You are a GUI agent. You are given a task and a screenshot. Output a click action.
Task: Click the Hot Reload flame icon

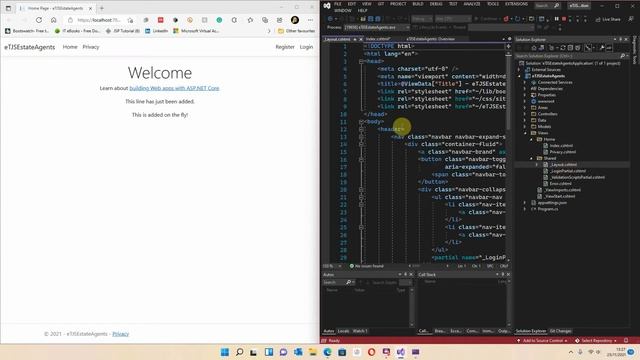click(x=506, y=19)
